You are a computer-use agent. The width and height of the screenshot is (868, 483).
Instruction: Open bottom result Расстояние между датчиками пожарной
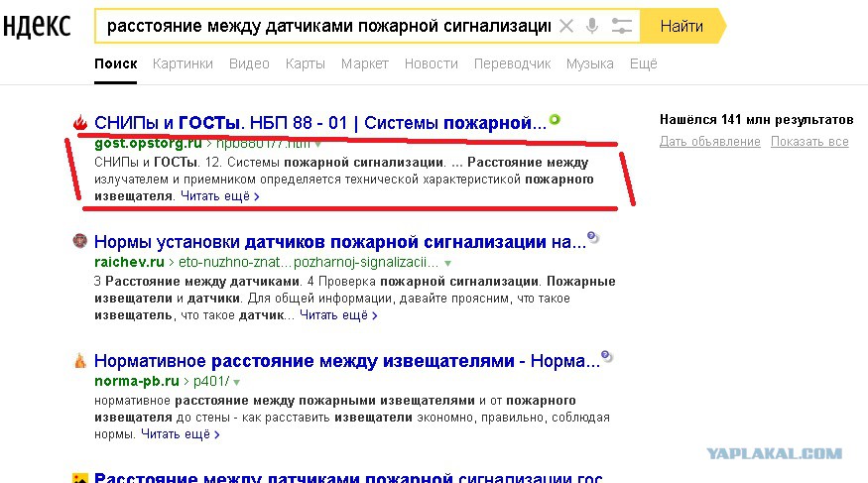click(x=348, y=477)
